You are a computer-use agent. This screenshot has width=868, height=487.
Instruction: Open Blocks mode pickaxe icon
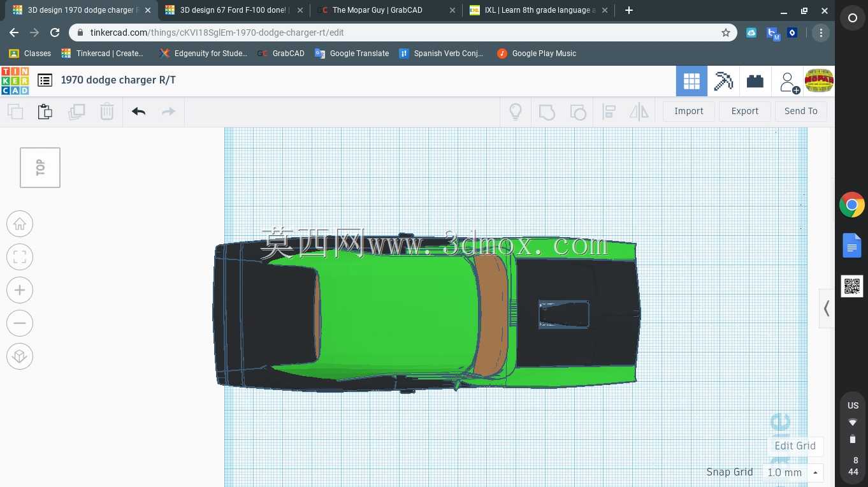tap(723, 81)
